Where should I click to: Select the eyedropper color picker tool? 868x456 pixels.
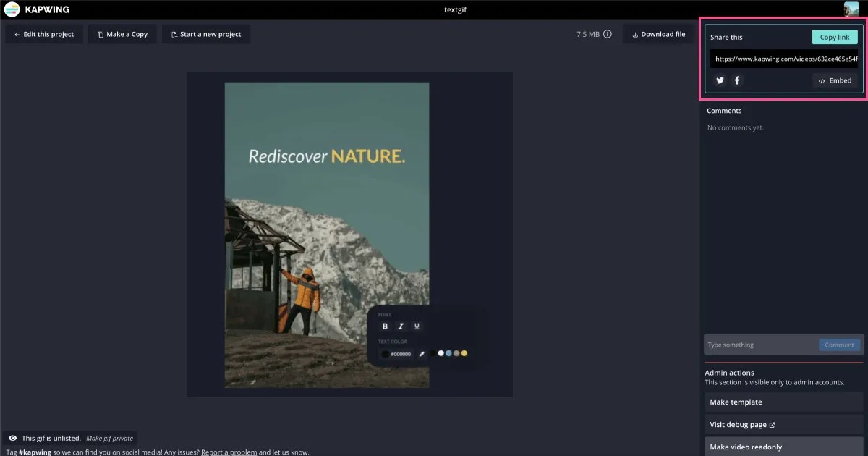point(422,352)
